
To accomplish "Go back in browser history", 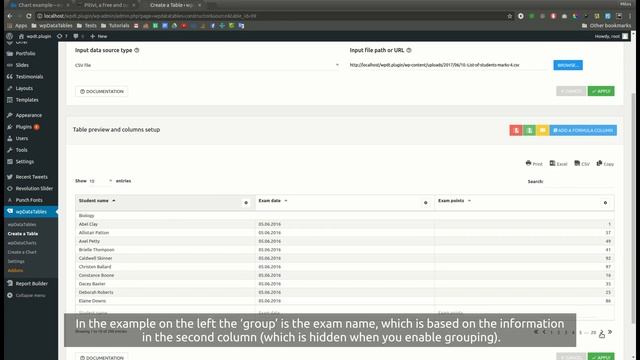I will coord(10,16).
